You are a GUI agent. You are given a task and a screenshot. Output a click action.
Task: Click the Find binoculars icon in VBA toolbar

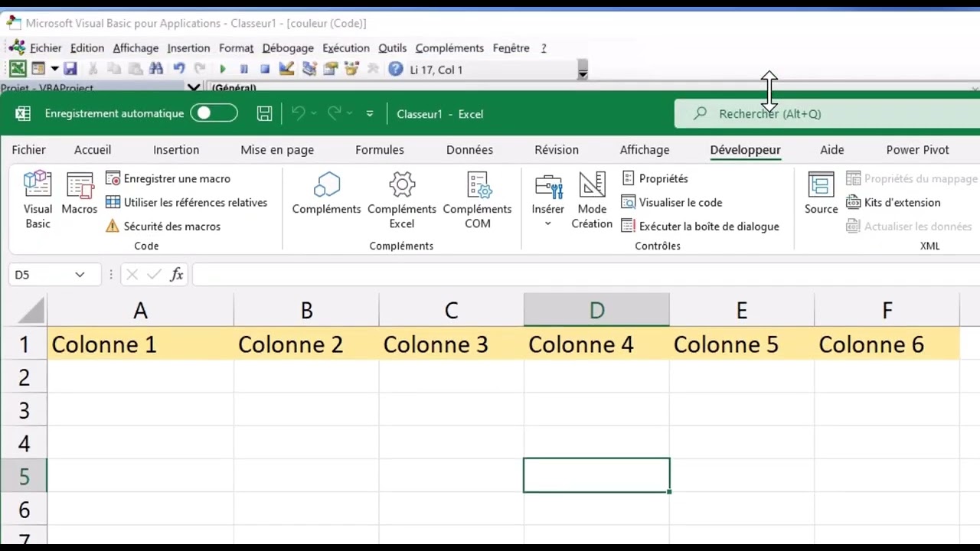click(156, 69)
